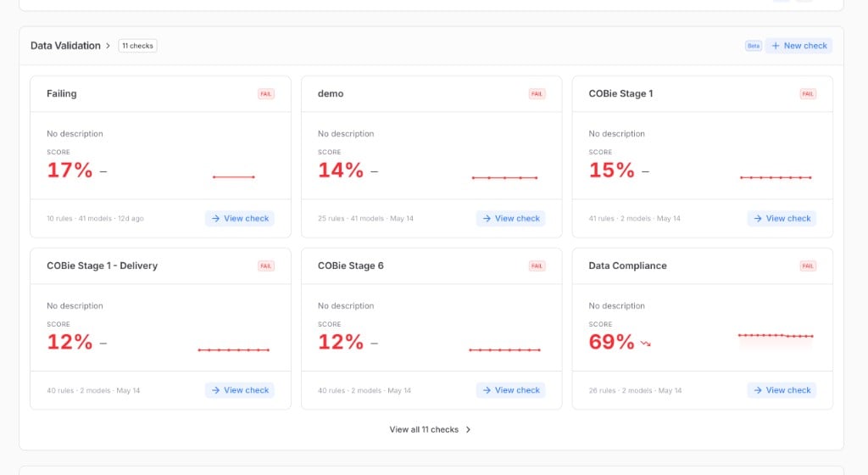This screenshot has height=475, width=868.
Task: Click '25 rules · 41 models · May 14' text
Action: point(365,219)
